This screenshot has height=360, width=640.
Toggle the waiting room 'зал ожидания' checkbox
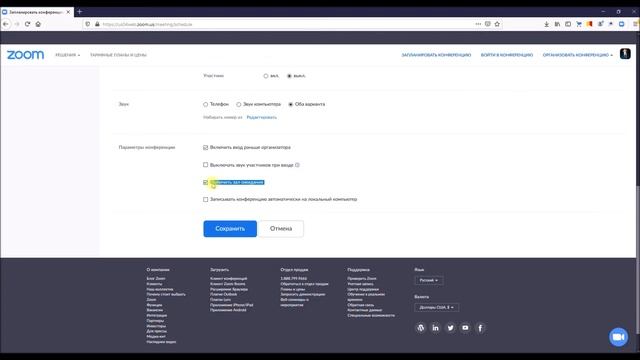[x=205, y=182]
